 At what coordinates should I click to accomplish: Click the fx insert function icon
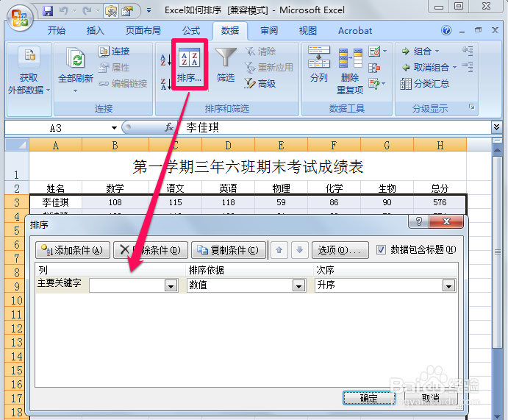(x=169, y=127)
